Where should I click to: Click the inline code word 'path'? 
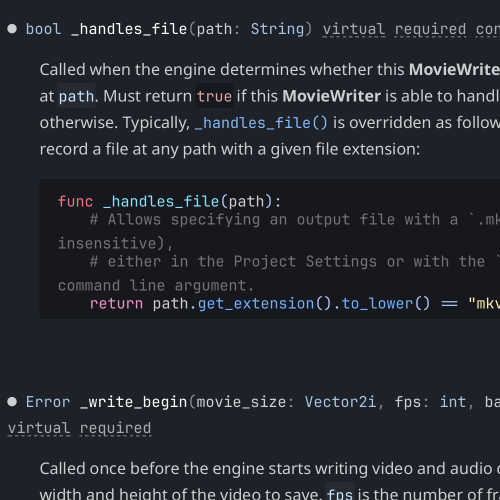[x=77, y=97]
